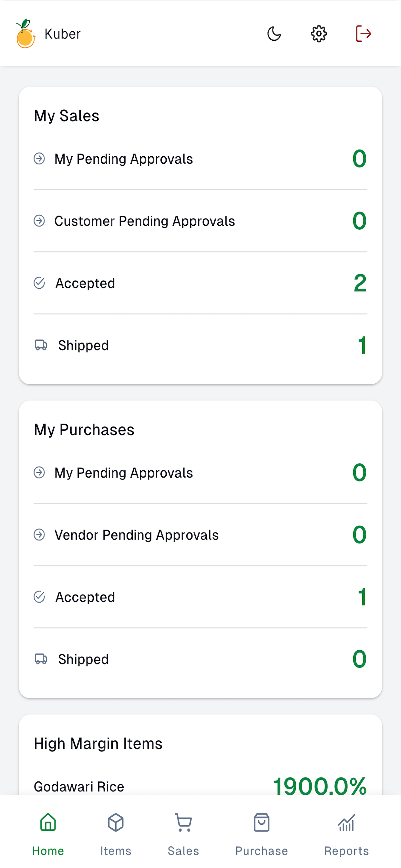Switch to the Items tab
This screenshot has width=401, height=868.
tap(116, 835)
